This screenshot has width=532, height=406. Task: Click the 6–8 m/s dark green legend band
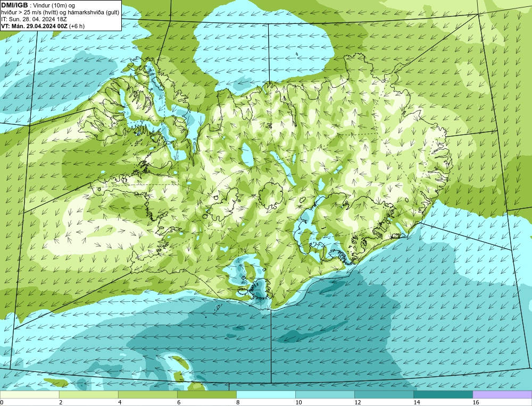pos(206,394)
